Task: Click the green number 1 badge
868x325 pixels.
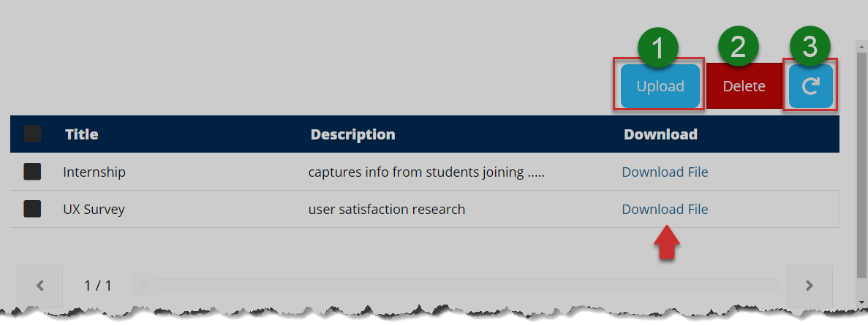Action: pyautogui.click(x=659, y=48)
